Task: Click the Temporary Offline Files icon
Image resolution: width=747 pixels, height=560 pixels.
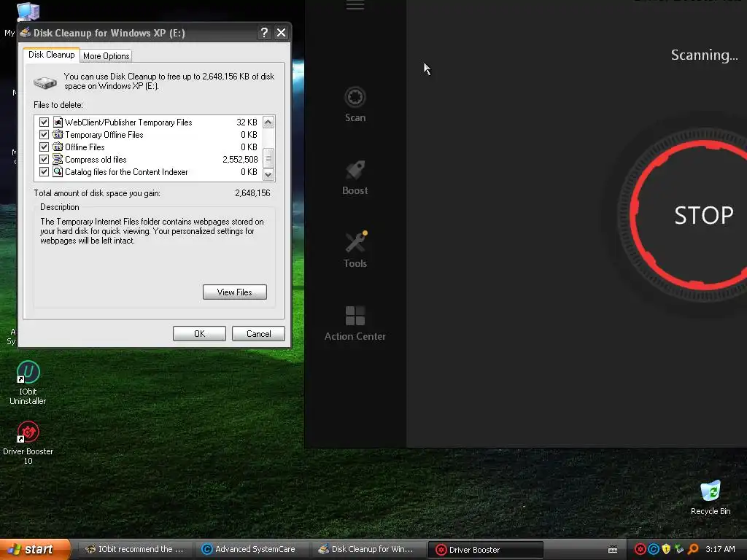Action: pyautogui.click(x=58, y=134)
